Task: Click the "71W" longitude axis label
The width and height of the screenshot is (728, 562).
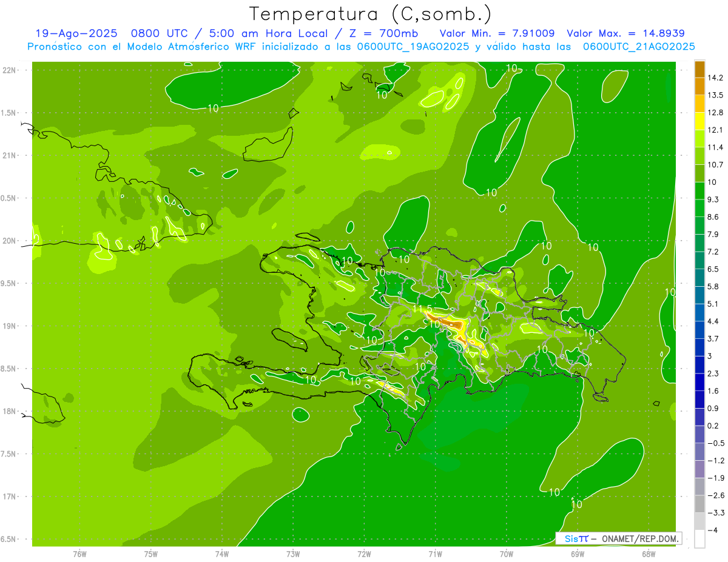Action: point(435,554)
